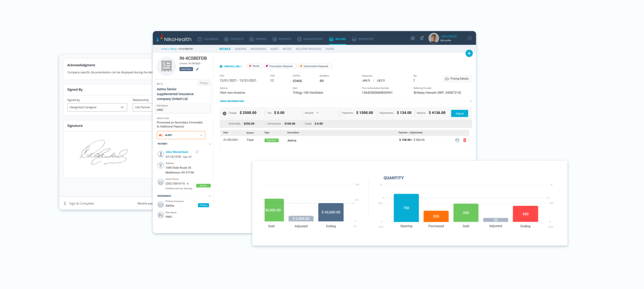Click the star next to the phone number

tap(188, 183)
